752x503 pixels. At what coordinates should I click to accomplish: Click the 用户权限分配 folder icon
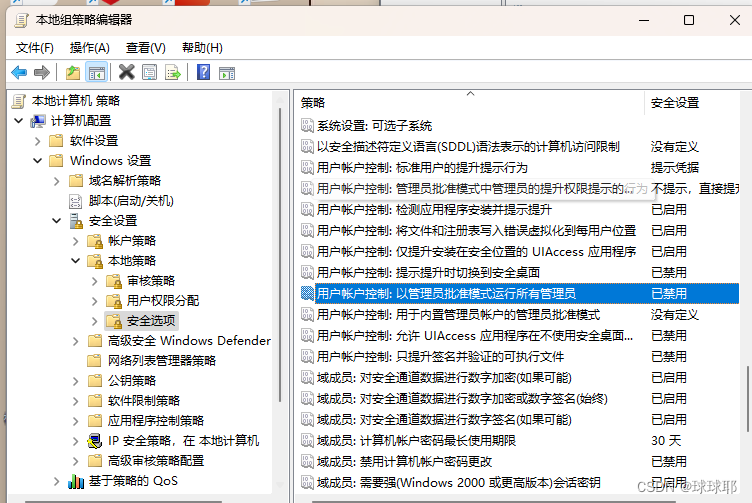click(x=114, y=301)
